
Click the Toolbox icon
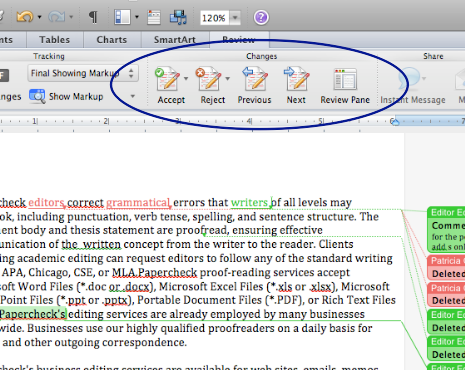154,17
